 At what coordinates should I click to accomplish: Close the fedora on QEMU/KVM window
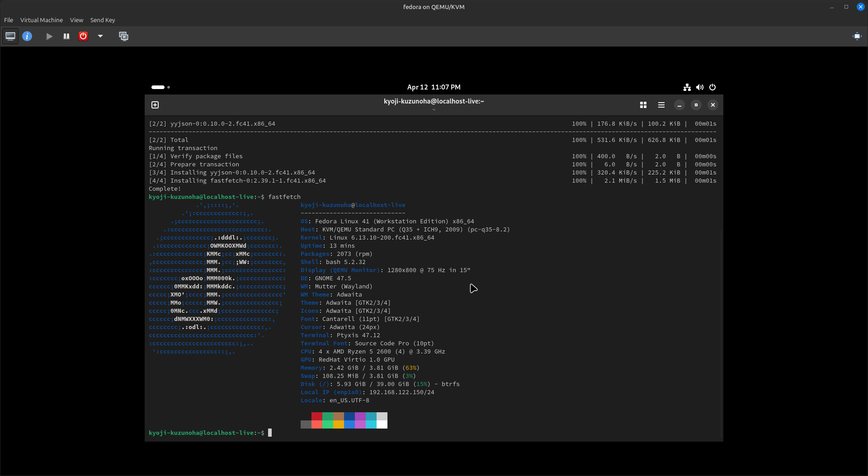coord(861,7)
